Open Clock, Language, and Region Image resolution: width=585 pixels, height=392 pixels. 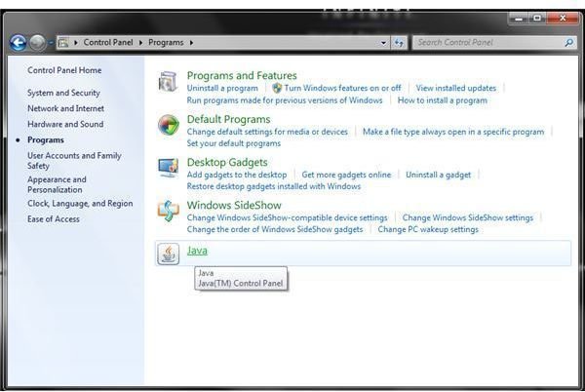coord(80,203)
